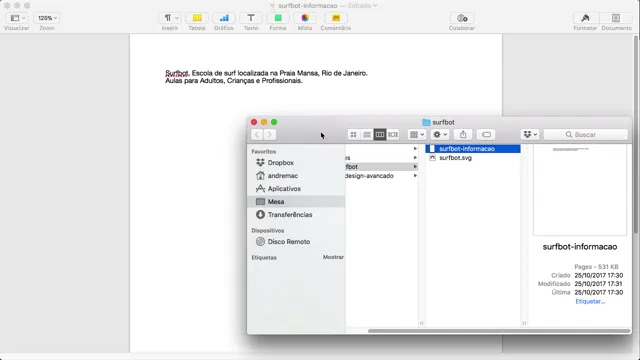This screenshot has width=640, height=360.
Task: Open the Finder arrange items dropdown
Action: [417, 134]
